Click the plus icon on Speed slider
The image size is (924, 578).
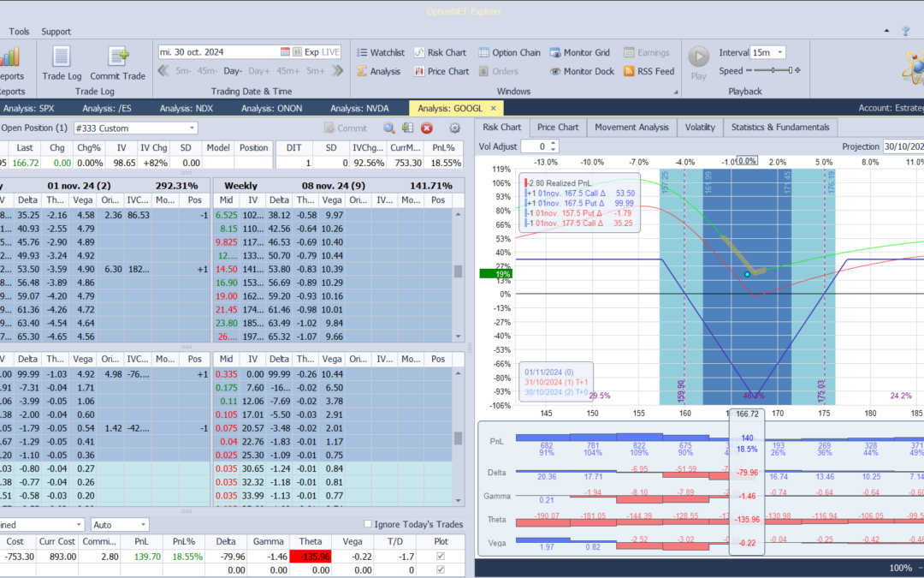(x=798, y=70)
